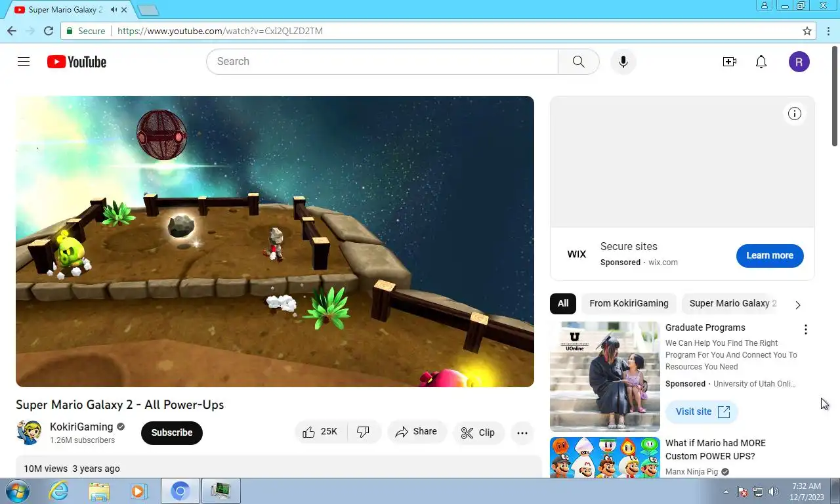Click the video player to pause
Viewport: 840px width, 504px height.
(275, 241)
